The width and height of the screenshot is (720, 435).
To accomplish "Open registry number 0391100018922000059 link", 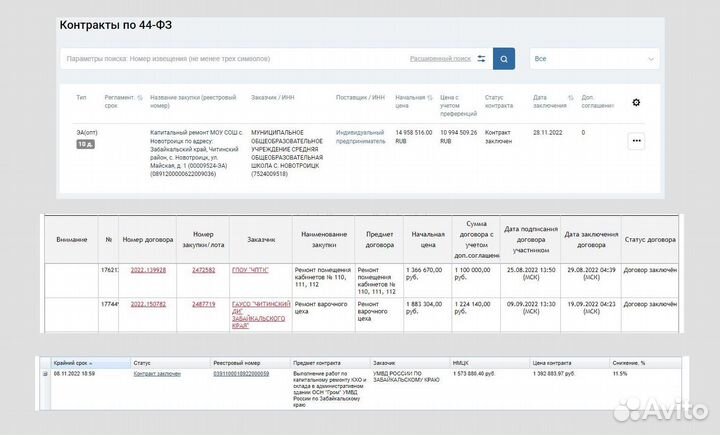I will point(241,373).
